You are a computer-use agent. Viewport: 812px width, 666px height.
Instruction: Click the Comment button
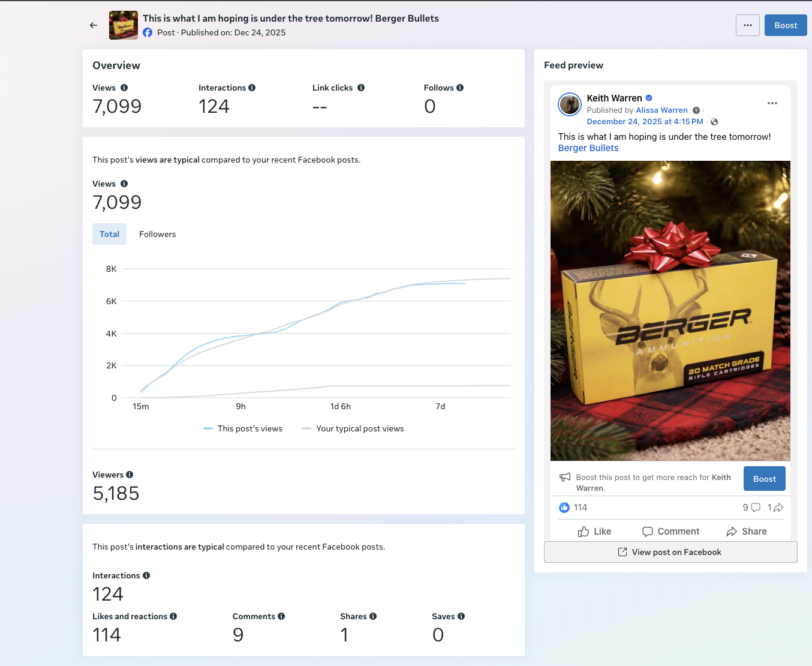[670, 532]
